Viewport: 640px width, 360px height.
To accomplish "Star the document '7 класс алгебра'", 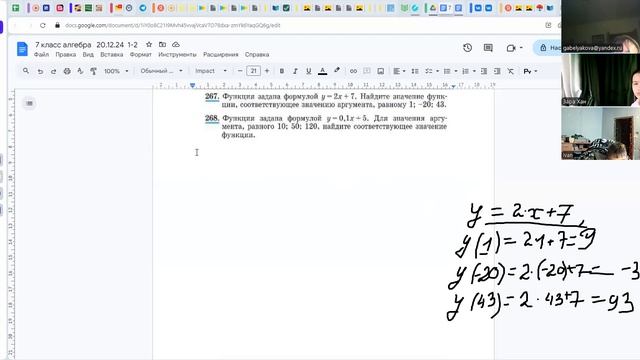I will [149, 44].
